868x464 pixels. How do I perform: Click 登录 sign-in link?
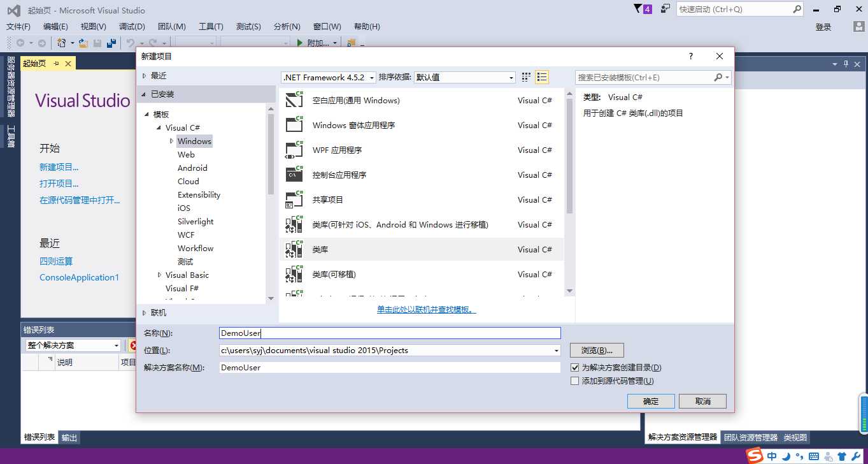tap(823, 27)
